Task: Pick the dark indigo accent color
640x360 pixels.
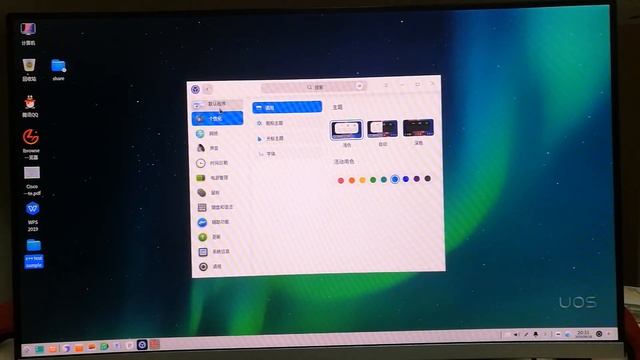Action: click(x=406, y=179)
